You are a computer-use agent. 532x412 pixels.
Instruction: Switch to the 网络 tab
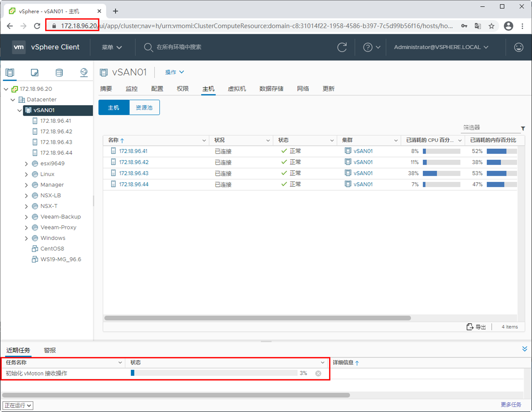pos(303,89)
